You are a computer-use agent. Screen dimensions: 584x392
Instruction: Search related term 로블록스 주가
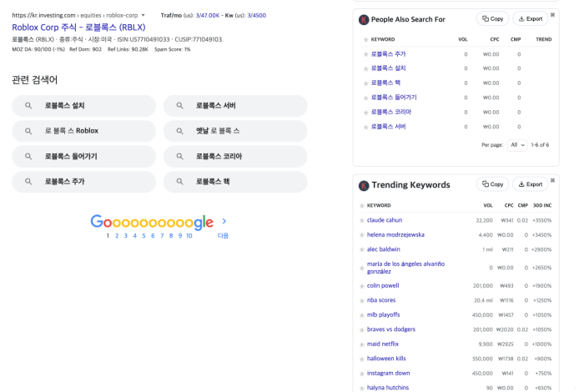83,182
